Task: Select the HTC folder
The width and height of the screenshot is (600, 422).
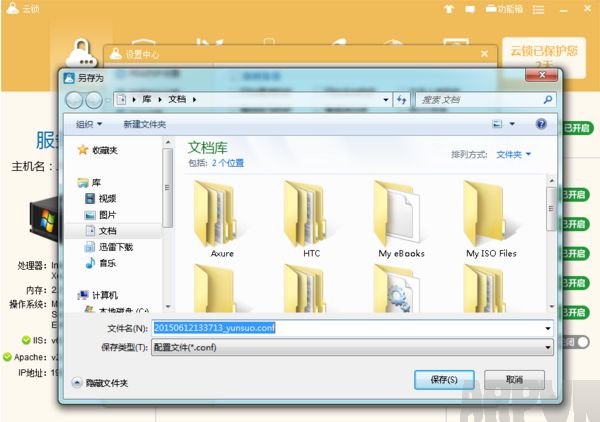Action: (x=311, y=219)
